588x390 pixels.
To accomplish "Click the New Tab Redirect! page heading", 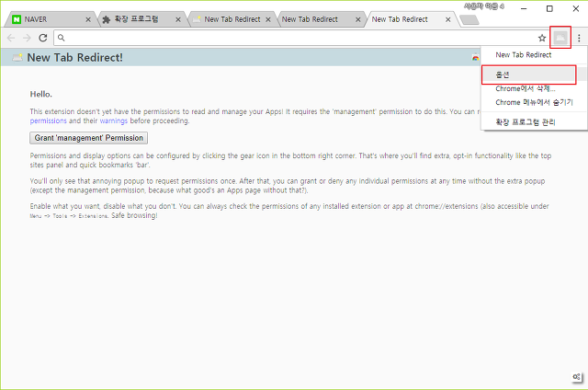I will tap(75, 57).
